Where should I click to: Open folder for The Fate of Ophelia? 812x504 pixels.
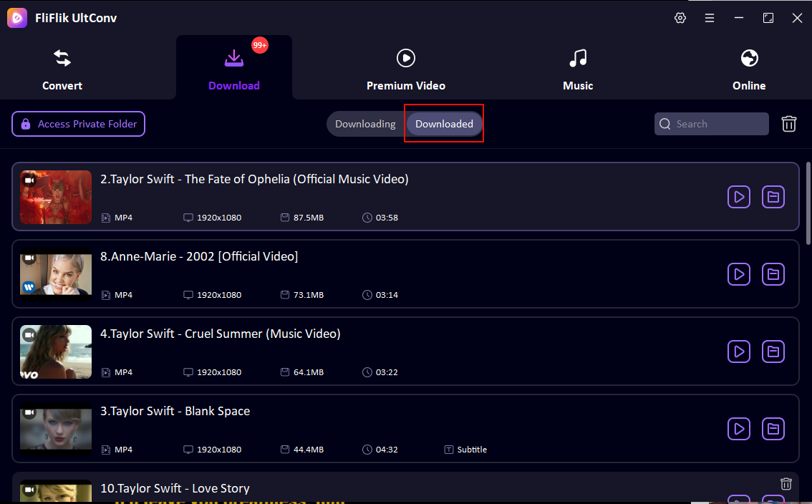[773, 197]
